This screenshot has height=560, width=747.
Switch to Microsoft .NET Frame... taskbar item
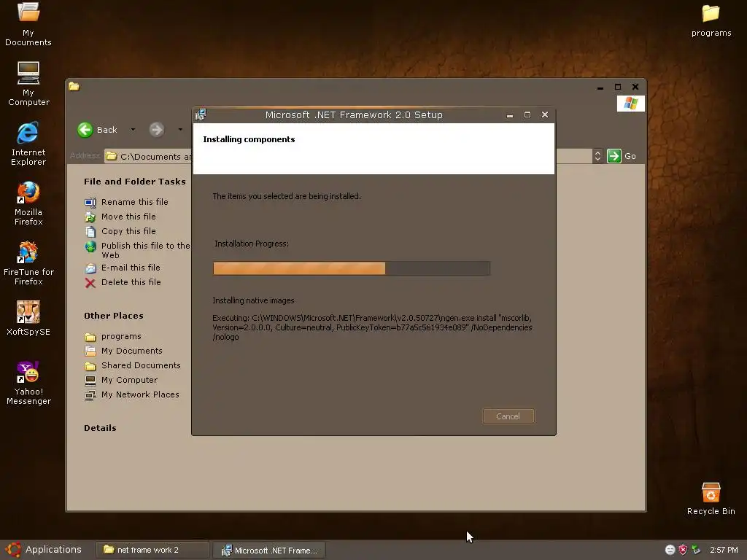270,550
